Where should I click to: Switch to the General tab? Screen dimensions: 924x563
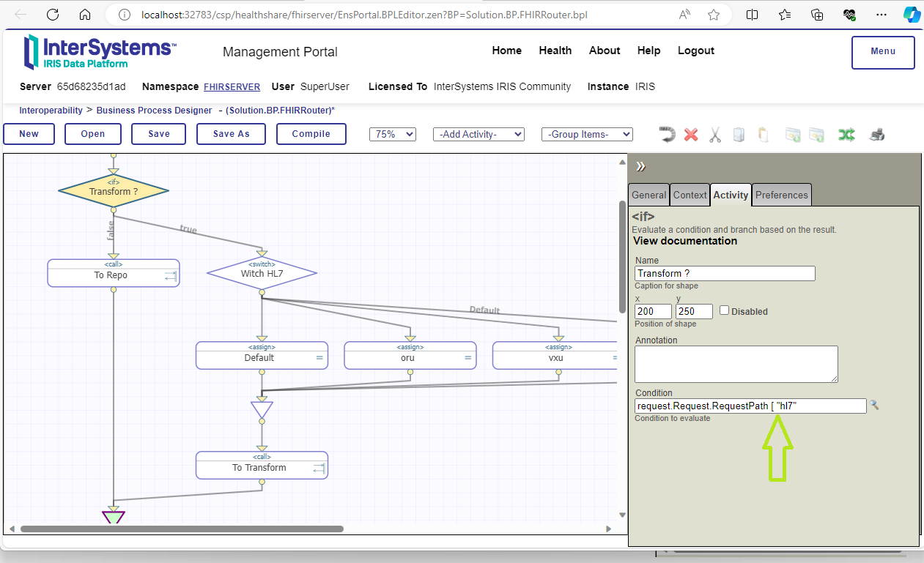pyautogui.click(x=648, y=195)
